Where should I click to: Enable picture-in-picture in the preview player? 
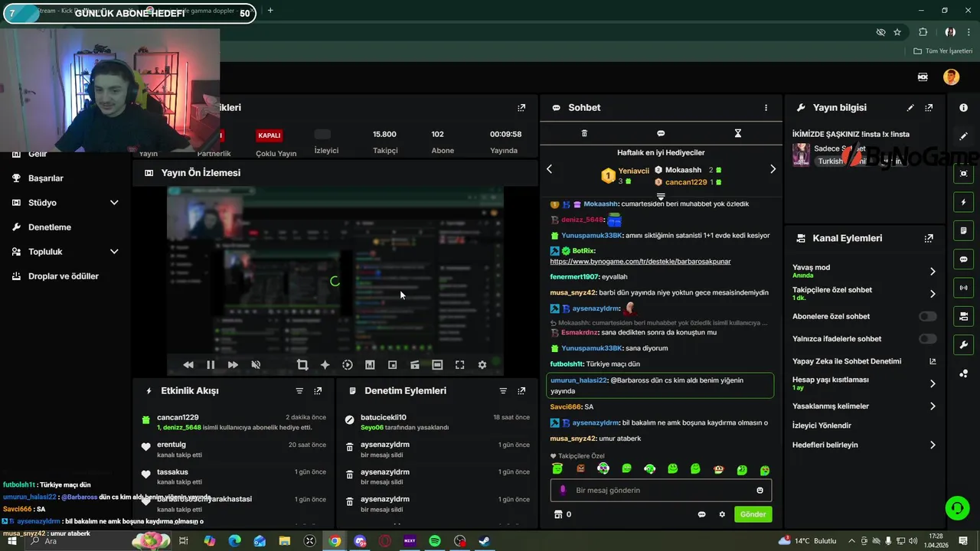(392, 365)
